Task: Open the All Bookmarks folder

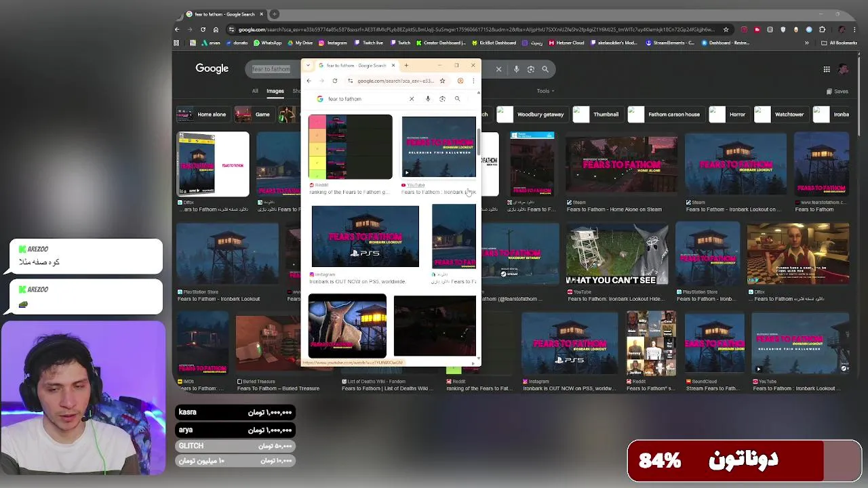Action: pyautogui.click(x=839, y=43)
